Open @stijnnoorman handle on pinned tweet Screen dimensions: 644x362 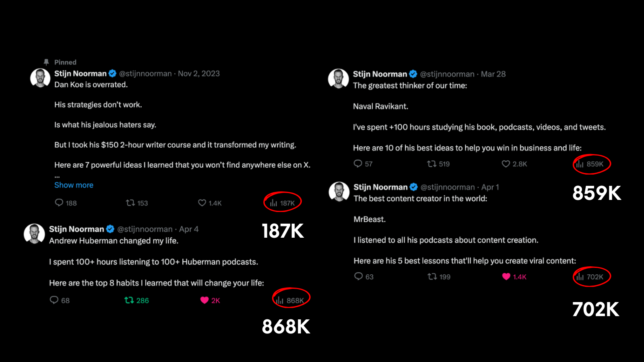145,74
